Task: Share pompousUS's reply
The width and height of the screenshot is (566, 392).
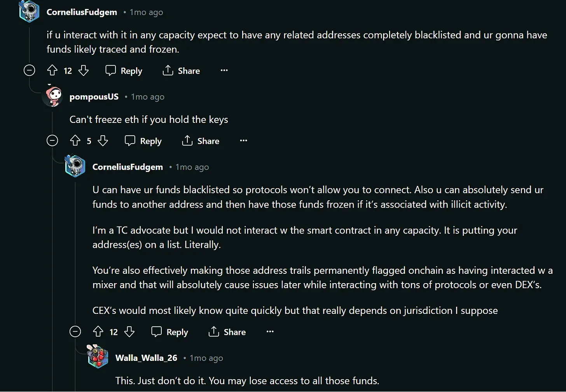Action: point(200,141)
